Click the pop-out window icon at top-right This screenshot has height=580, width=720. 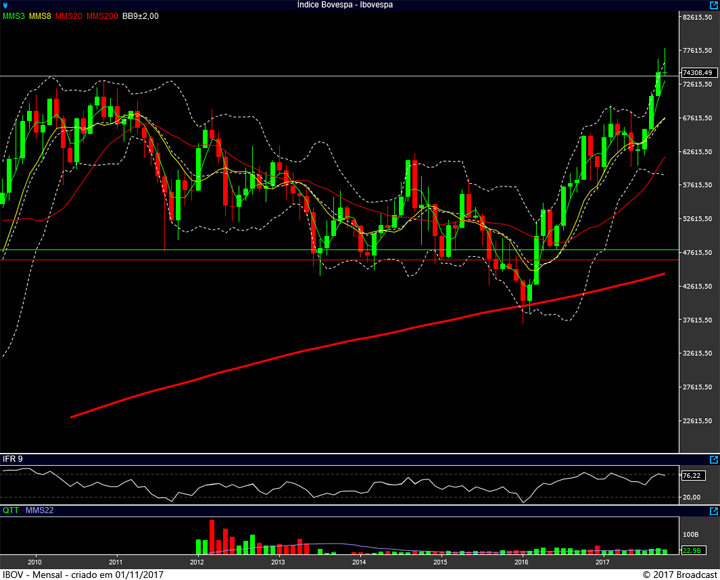(x=712, y=5)
